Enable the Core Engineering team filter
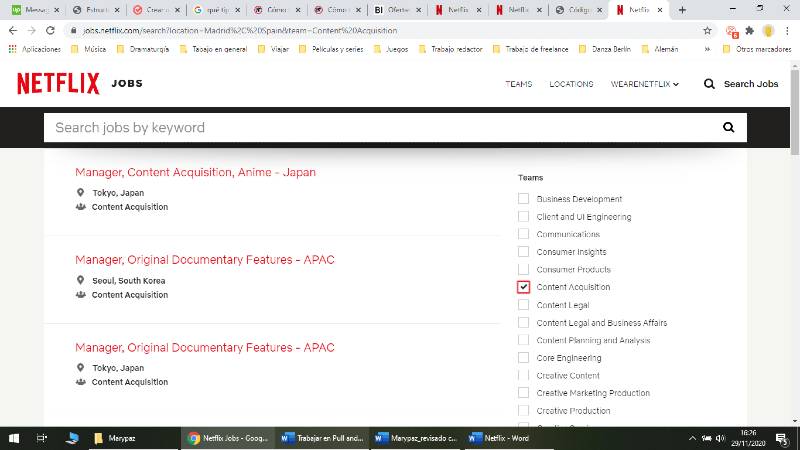 523,358
